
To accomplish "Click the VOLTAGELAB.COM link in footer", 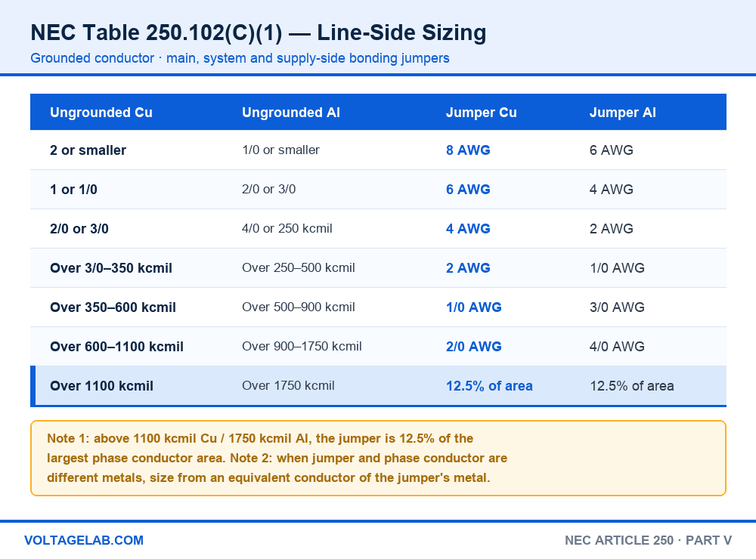I will (84, 540).
